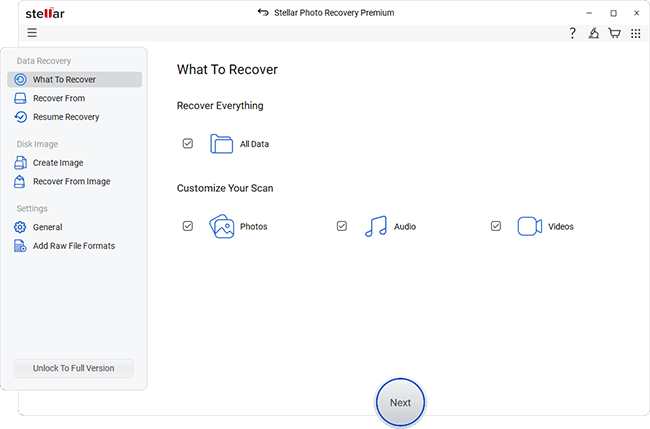Click the activation key icon in toolbar

(594, 33)
